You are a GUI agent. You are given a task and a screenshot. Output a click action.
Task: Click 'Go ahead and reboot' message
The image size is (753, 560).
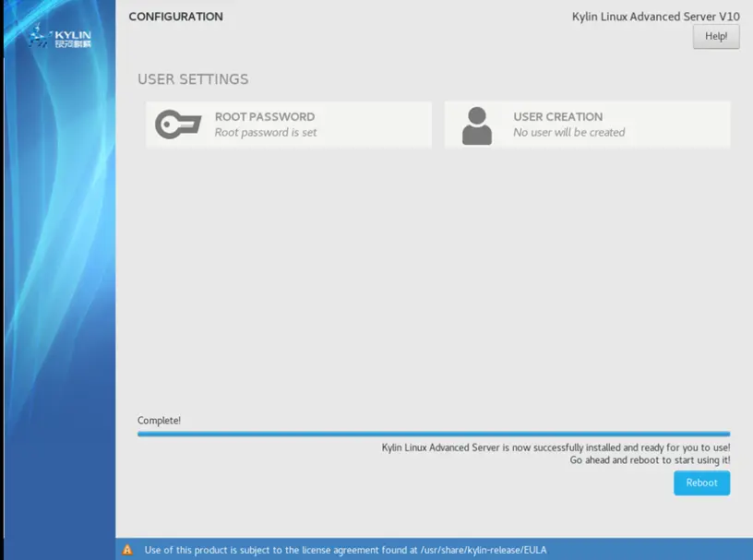(x=650, y=460)
